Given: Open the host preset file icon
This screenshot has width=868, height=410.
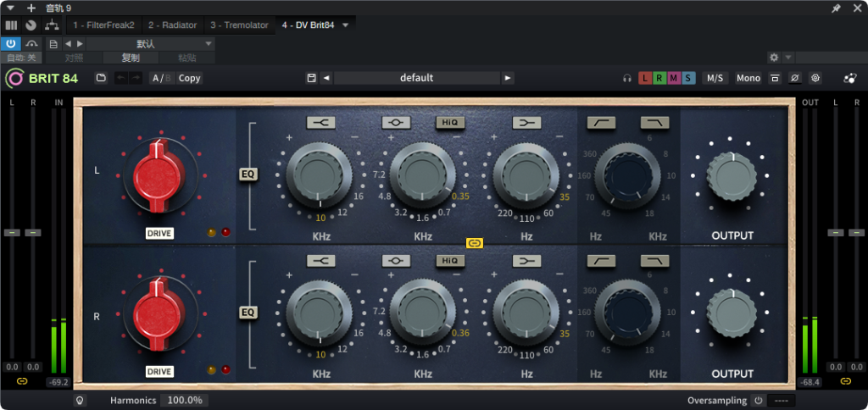Looking at the screenshot, I should 53,44.
